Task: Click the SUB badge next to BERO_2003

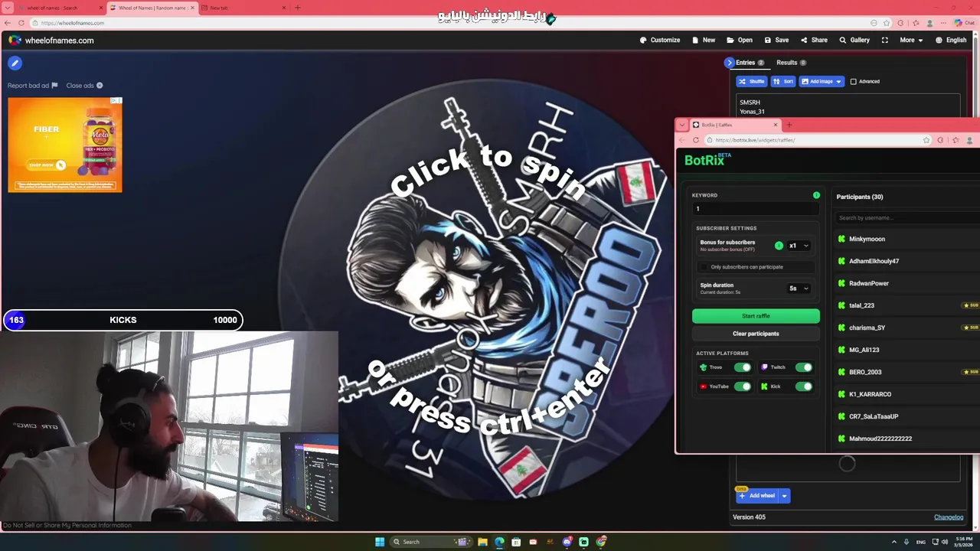Action: [971, 372]
